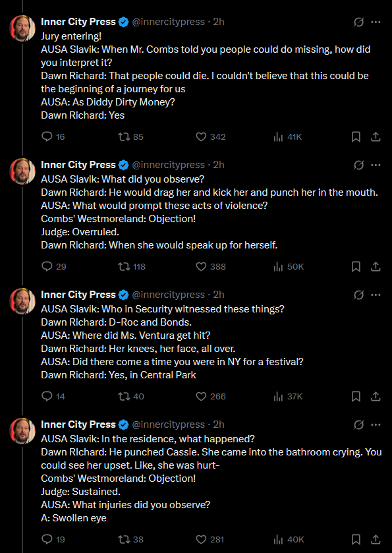Repost the tweet with 118 reposts

pyautogui.click(x=132, y=267)
